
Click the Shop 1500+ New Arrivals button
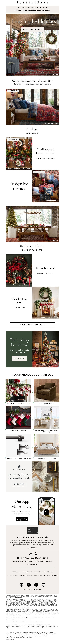pyautogui.click(x=32, y=325)
